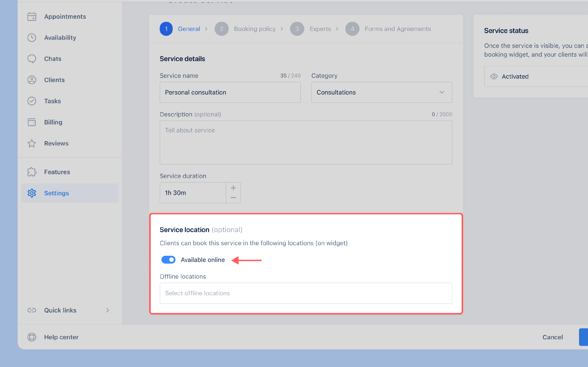Click the Tasks checkmark icon

tap(32, 101)
